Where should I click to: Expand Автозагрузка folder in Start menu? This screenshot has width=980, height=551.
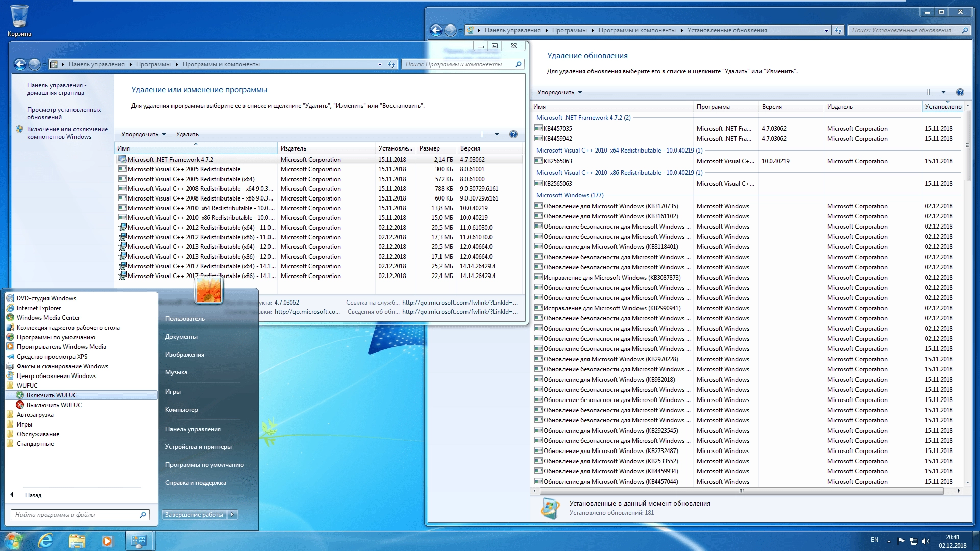(x=82, y=415)
